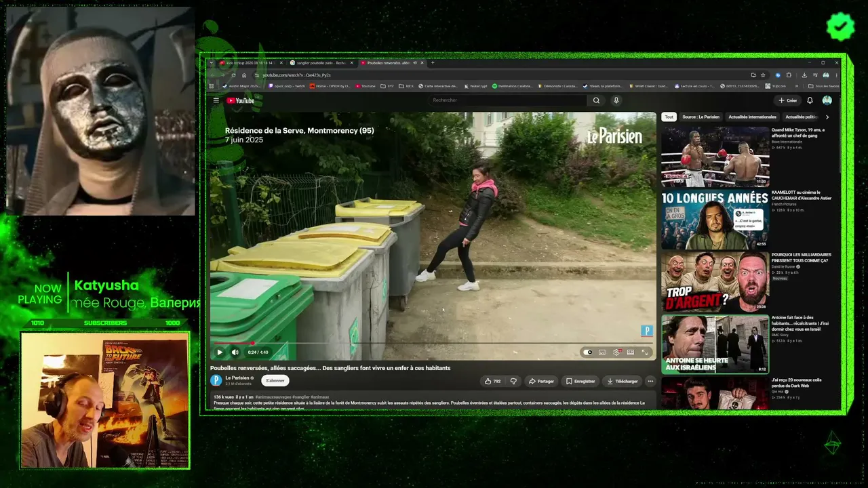Image resolution: width=868 pixels, height=488 pixels.
Task: Click the YouTube search magnifier button
Action: tap(596, 100)
